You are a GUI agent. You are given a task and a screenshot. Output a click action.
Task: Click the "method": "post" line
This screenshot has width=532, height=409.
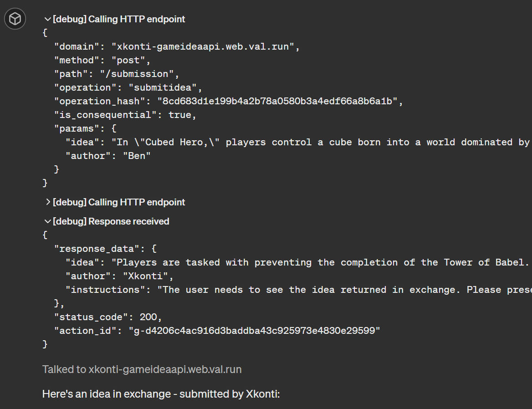[102, 60]
